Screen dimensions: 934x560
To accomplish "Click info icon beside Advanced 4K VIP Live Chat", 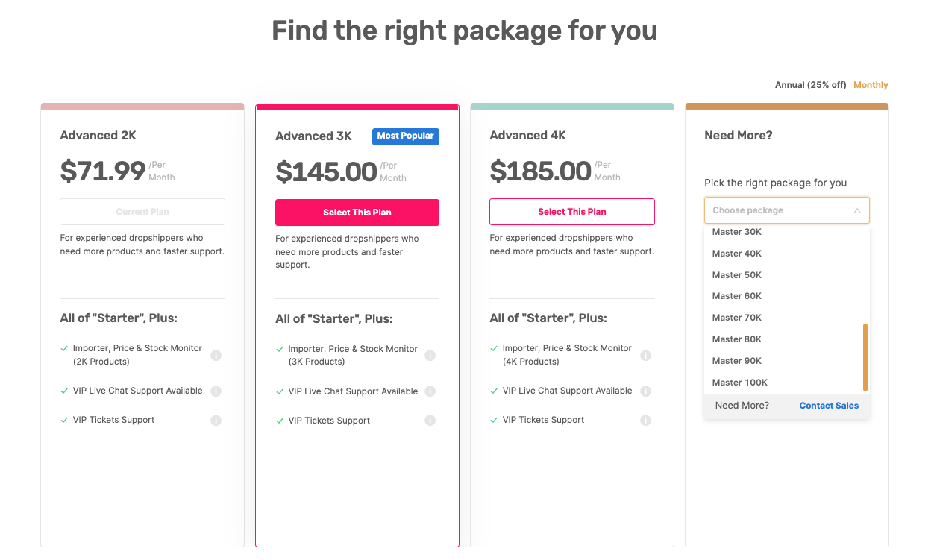I will pyautogui.click(x=646, y=391).
